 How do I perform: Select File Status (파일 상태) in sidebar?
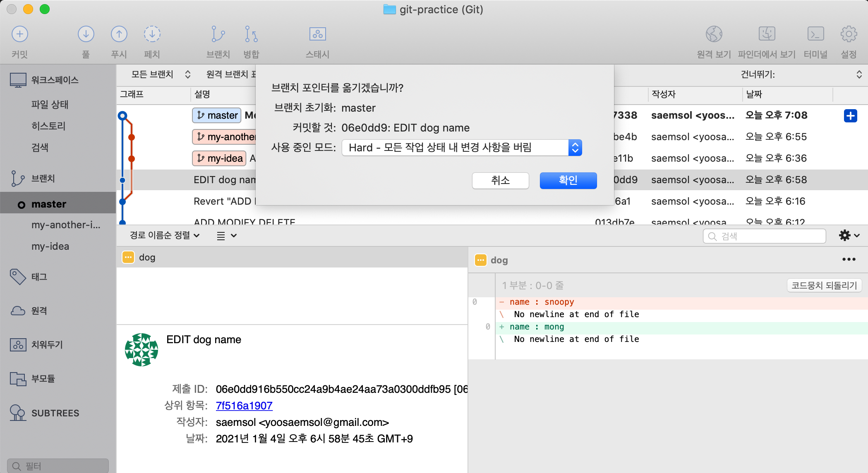click(50, 105)
